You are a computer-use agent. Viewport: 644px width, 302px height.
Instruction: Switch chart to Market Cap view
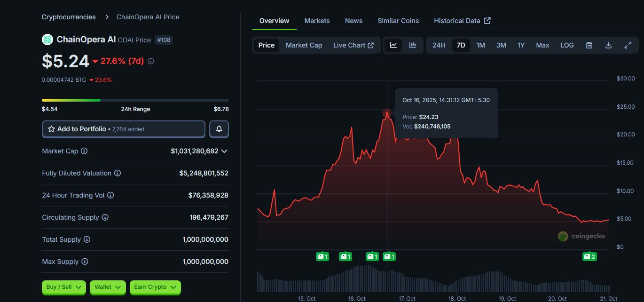304,45
